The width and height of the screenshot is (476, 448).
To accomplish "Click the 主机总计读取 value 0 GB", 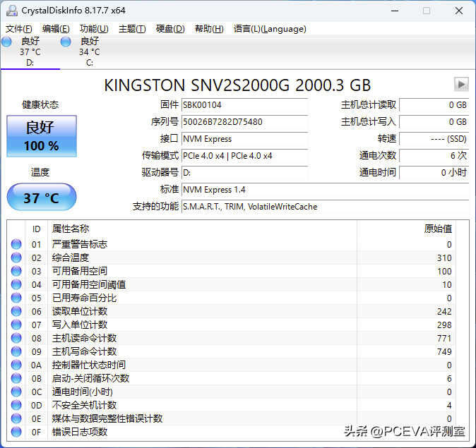I will [x=434, y=105].
